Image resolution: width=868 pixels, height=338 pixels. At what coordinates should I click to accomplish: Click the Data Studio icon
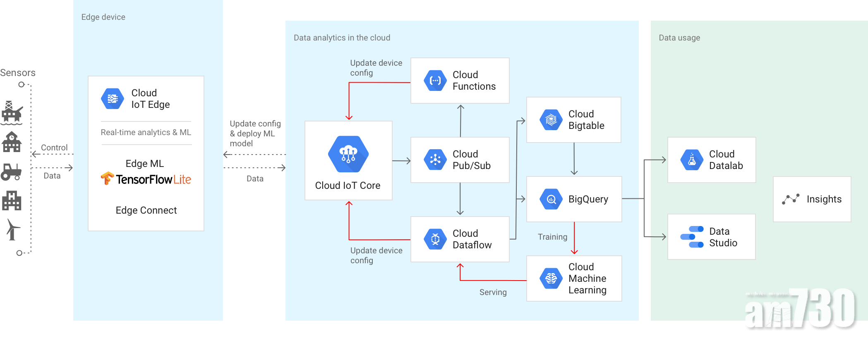tap(692, 237)
